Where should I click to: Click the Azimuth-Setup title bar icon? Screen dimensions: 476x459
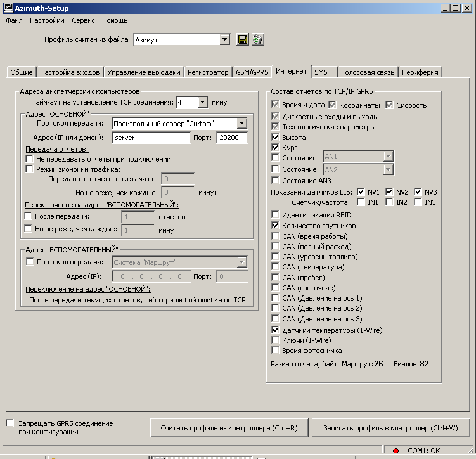(x=7, y=8)
